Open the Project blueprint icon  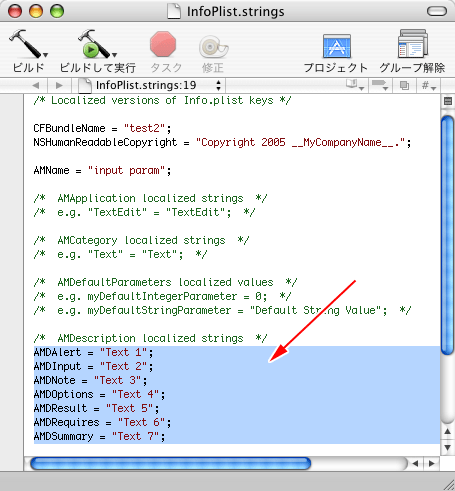click(x=337, y=46)
